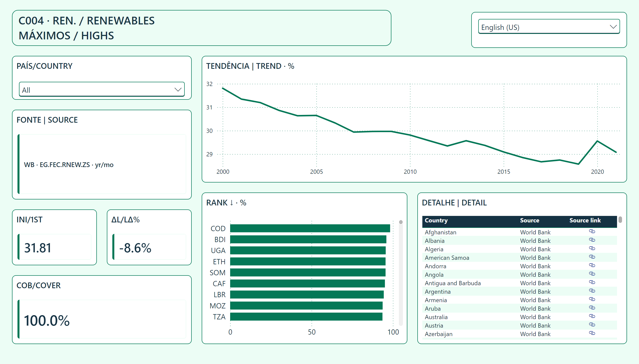Image resolution: width=639 pixels, height=364 pixels.
Task: Click the RANK ↓ · % chart title
Action: point(226,202)
